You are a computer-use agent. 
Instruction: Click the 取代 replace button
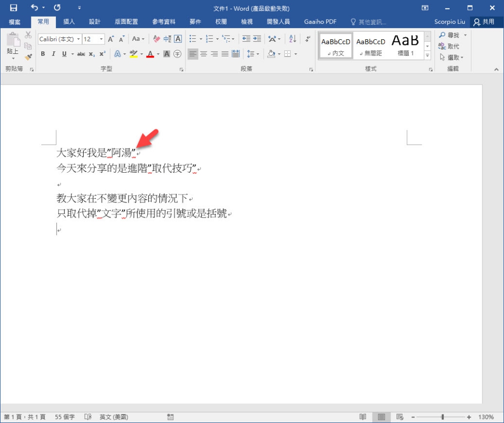pyautogui.click(x=449, y=46)
